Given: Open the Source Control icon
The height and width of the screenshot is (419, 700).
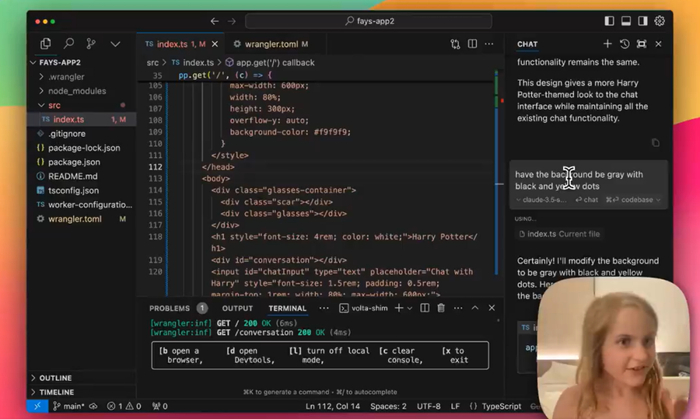Looking at the screenshot, I should click(x=92, y=44).
